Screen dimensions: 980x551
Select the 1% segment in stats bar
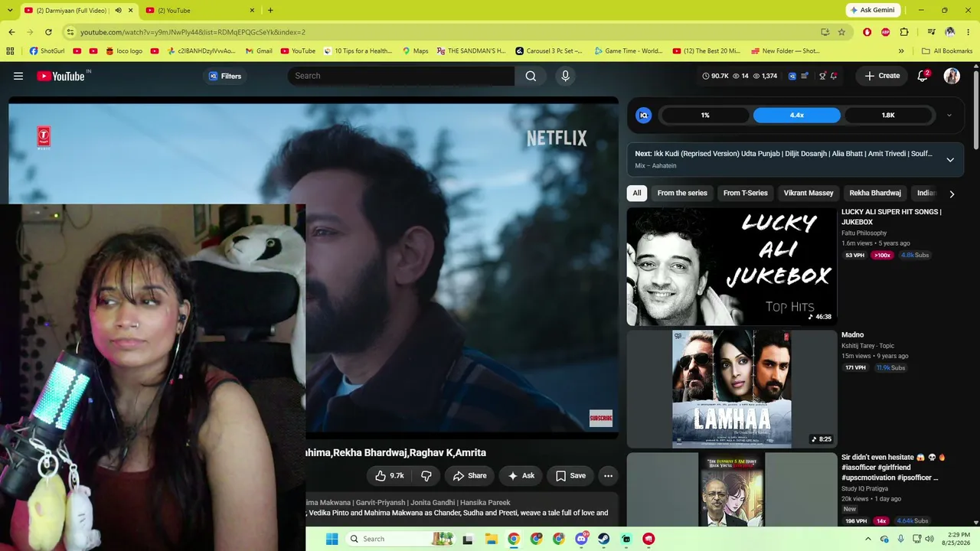pos(705,115)
